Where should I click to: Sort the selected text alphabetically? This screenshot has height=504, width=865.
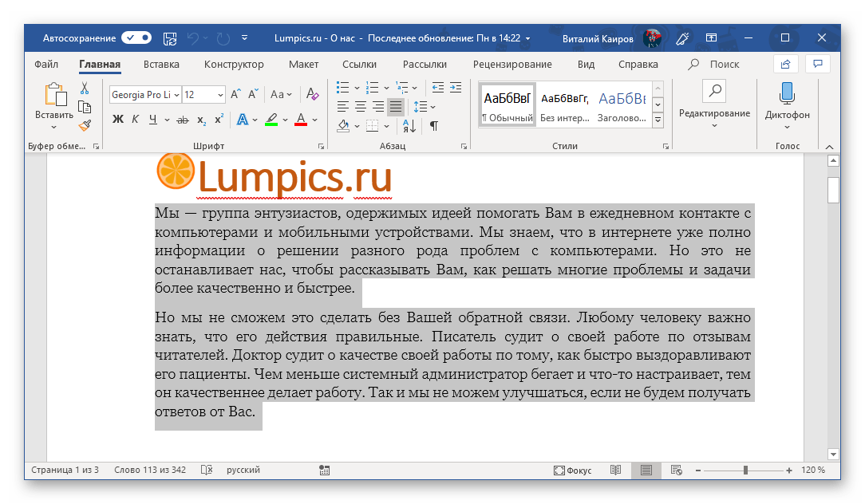(x=409, y=125)
